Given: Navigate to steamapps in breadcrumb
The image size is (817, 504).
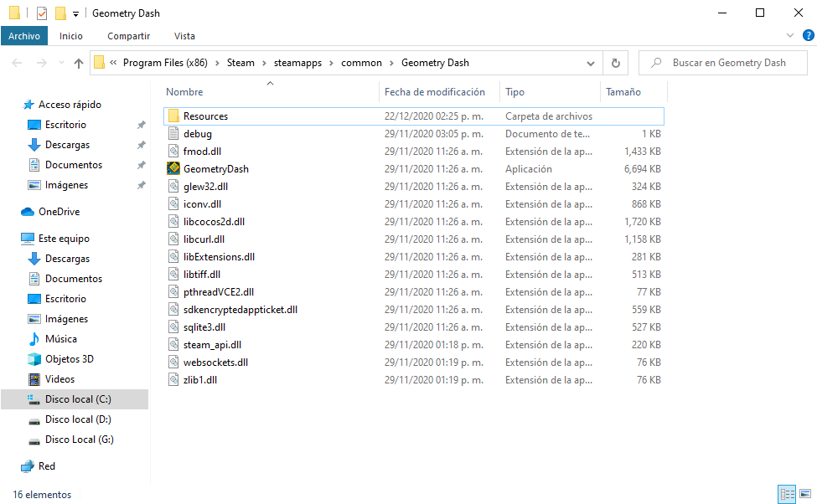Looking at the screenshot, I should tap(297, 63).
